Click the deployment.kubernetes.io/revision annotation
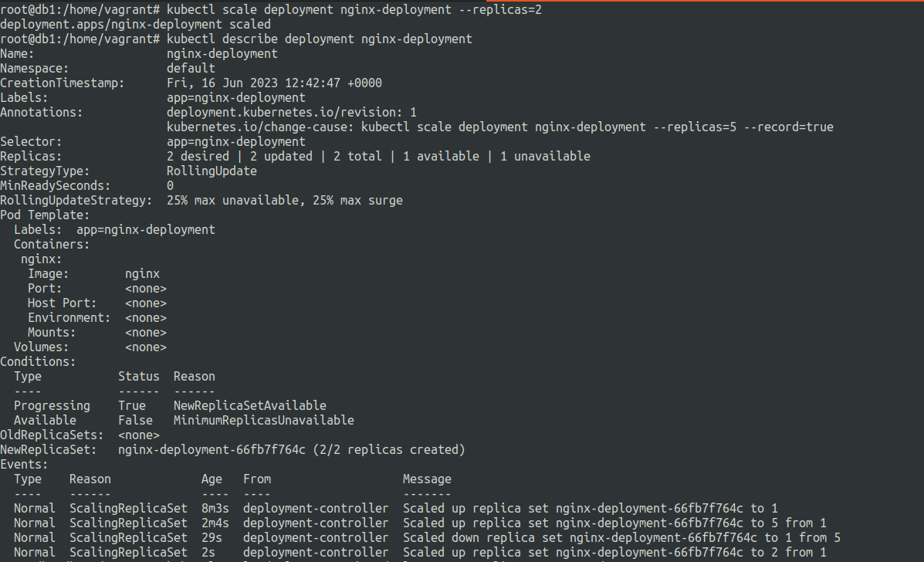This screenshot has height=562, width=924. pos(292,113)
